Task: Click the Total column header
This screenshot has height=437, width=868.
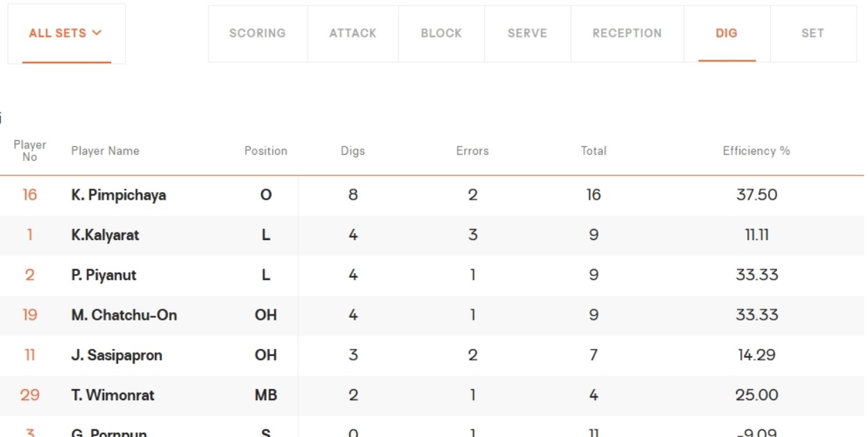Action: [594, 151]
